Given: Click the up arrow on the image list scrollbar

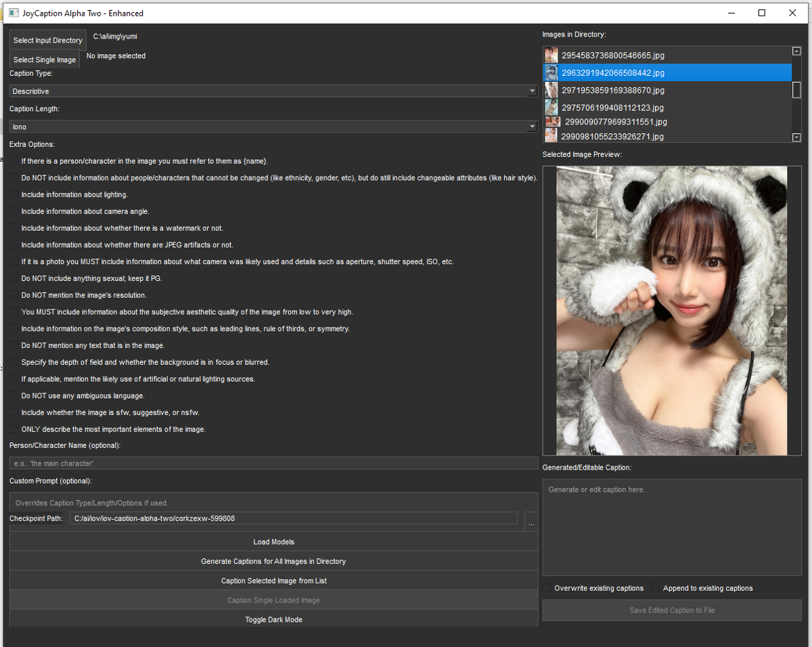Looking at the screenshot, I should (x=796, y=50).
